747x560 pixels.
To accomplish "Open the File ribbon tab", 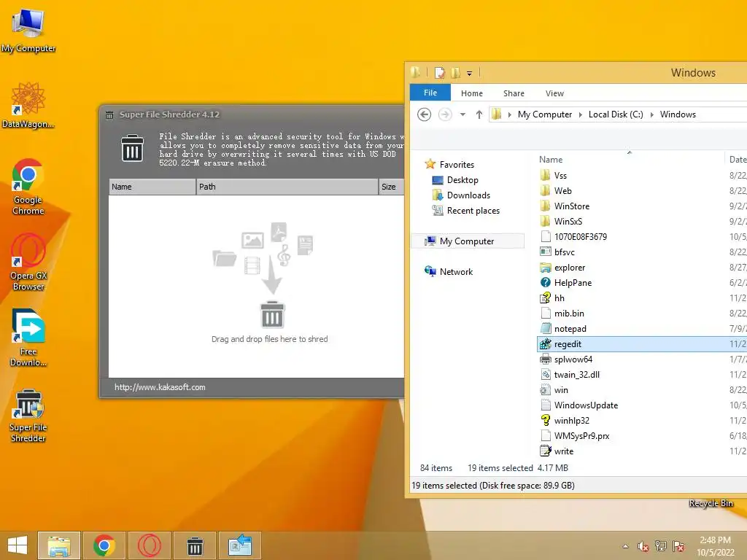I will (430, 93).
